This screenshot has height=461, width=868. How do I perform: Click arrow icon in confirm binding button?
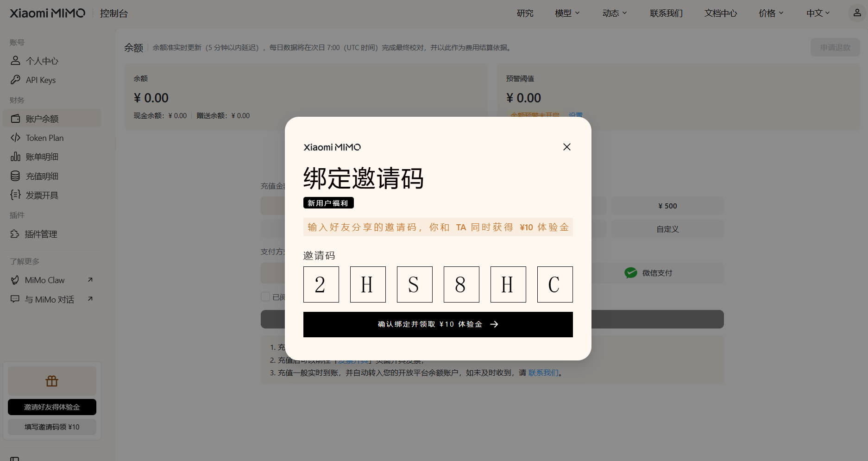[494, 324]
